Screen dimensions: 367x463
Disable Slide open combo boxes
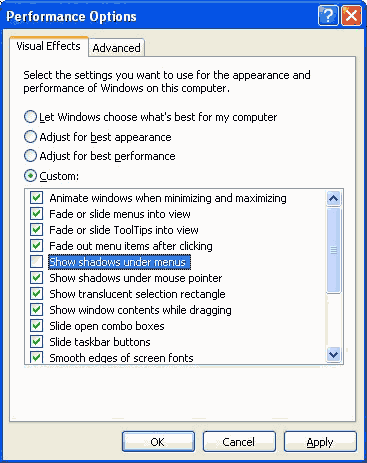coord(37,326)
